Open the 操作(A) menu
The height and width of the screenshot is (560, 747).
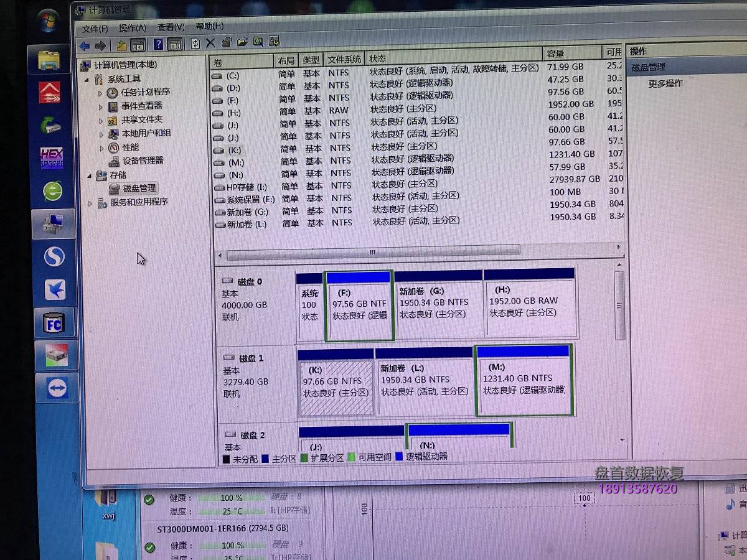[x=132, y=28]
